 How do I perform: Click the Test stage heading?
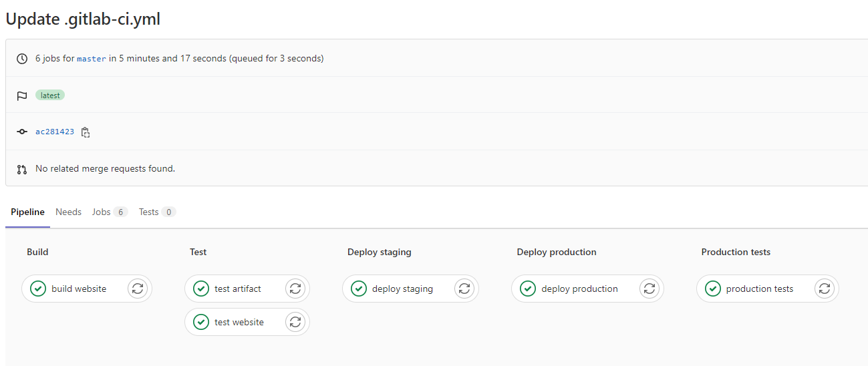198,252
